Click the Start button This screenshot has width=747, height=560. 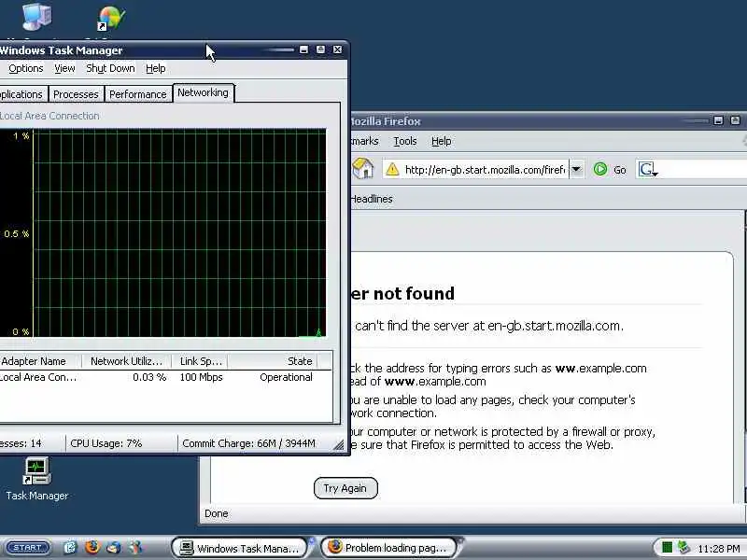[x=28, y=548]
